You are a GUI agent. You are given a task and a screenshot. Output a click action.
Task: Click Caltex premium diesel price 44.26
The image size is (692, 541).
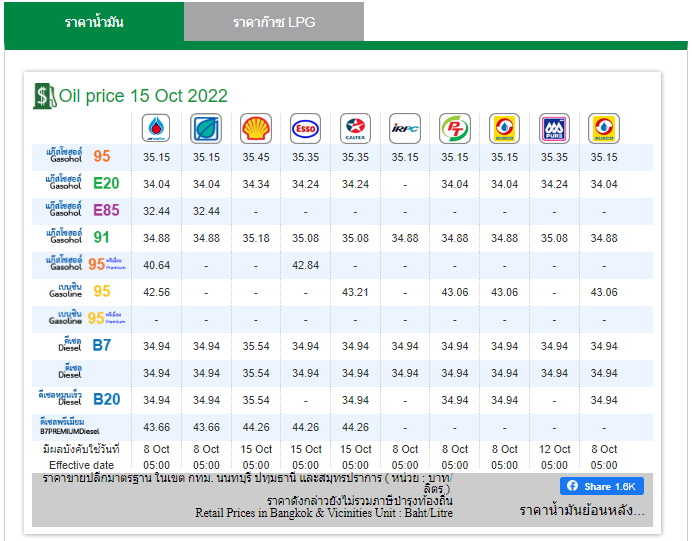pyautogui.click(x=355, y=427)
